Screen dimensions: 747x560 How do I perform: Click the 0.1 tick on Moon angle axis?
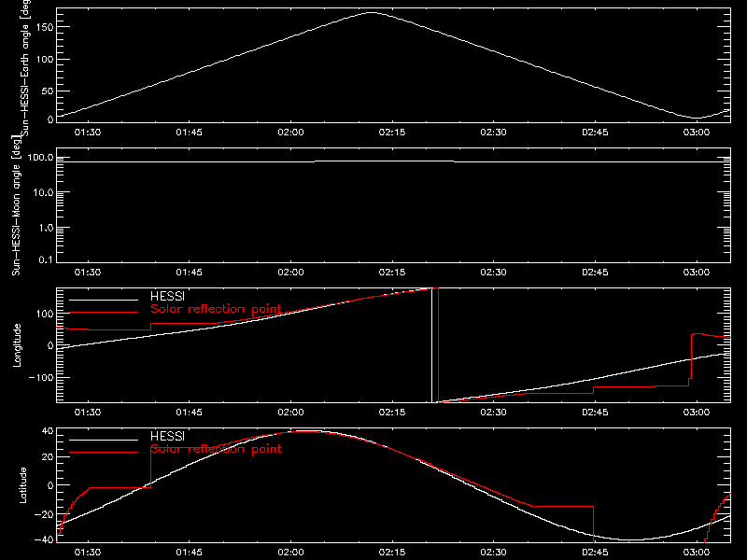click(46, 259)
